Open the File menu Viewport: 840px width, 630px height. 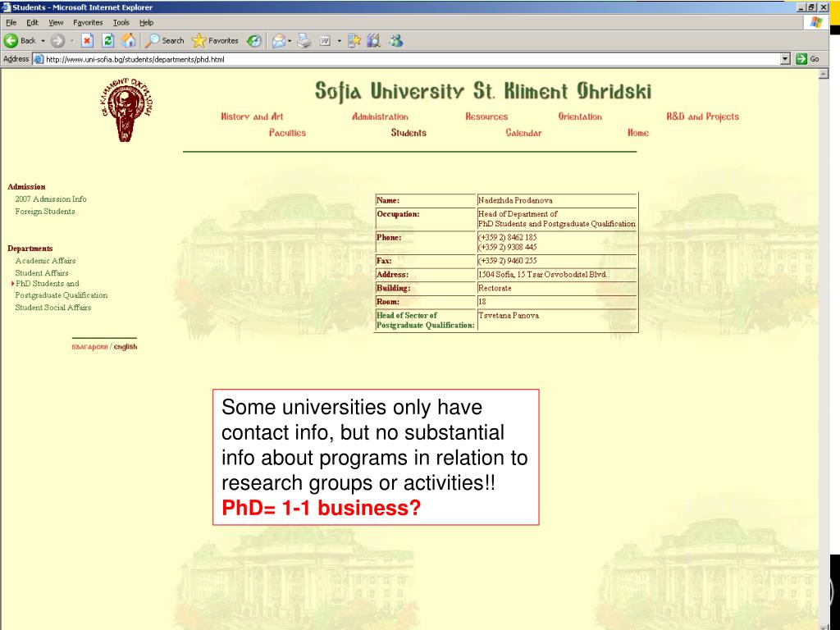pyautogui.click(x=11, y=22)
